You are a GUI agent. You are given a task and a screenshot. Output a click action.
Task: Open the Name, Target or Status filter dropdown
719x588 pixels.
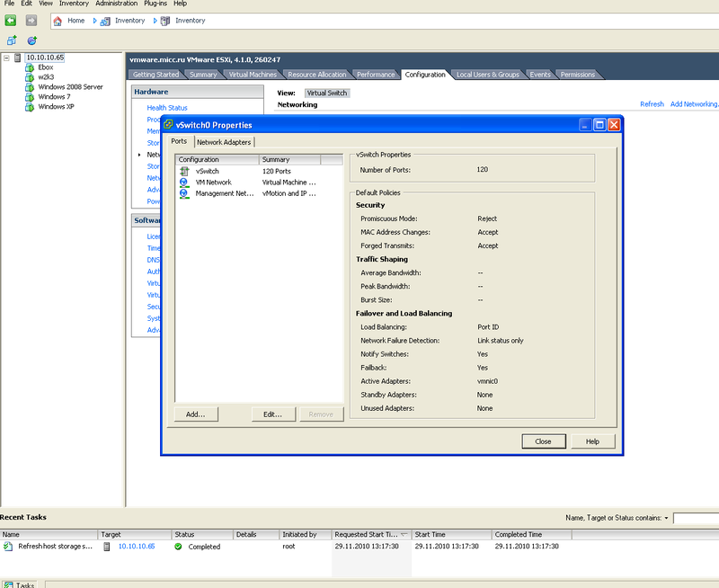(x=666, y=518)
